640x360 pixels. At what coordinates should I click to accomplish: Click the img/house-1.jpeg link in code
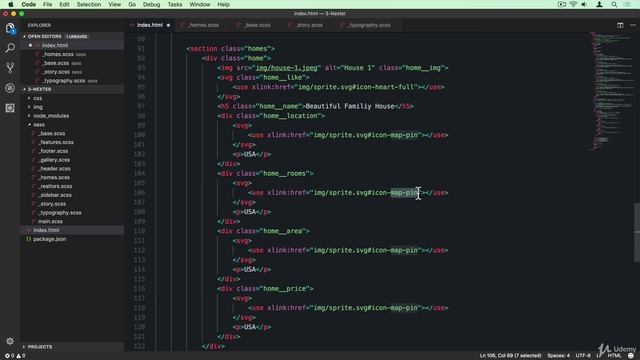287,68
